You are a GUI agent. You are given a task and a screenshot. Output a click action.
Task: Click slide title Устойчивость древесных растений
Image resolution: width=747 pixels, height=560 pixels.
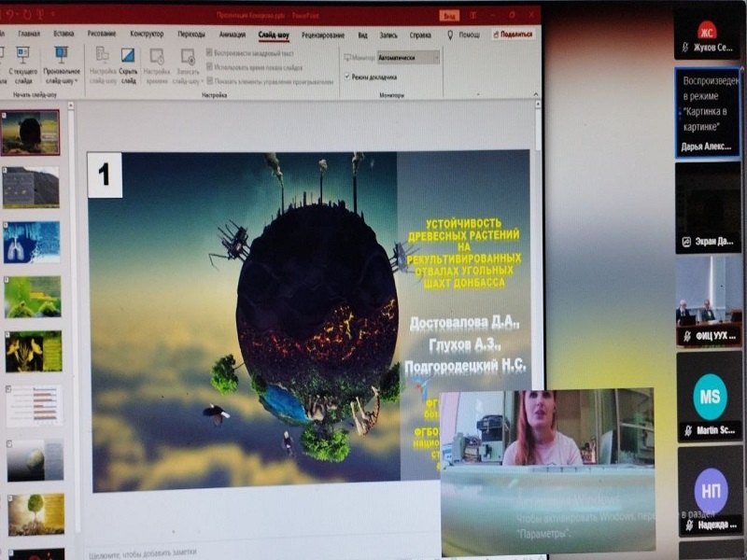[x=464, y=253]
